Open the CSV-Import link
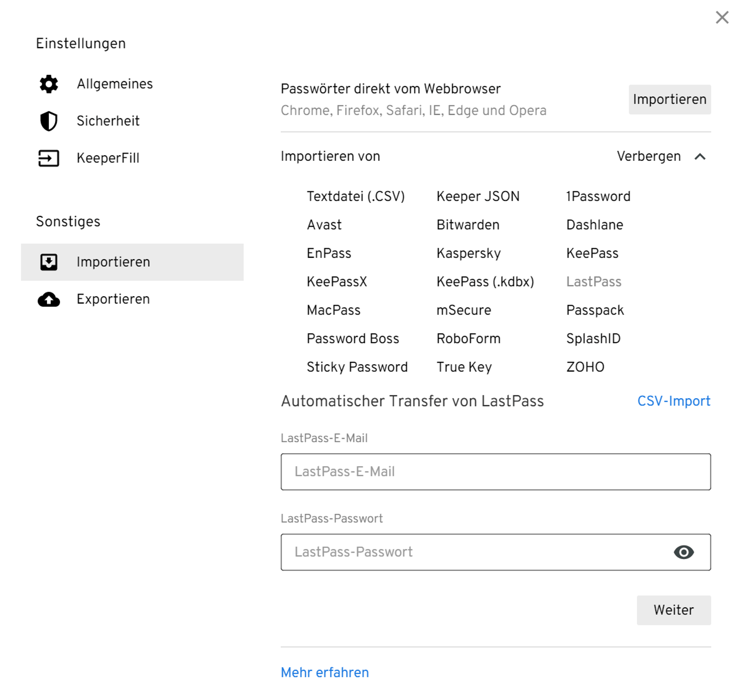The image size is (739, 700). [673, 401]
